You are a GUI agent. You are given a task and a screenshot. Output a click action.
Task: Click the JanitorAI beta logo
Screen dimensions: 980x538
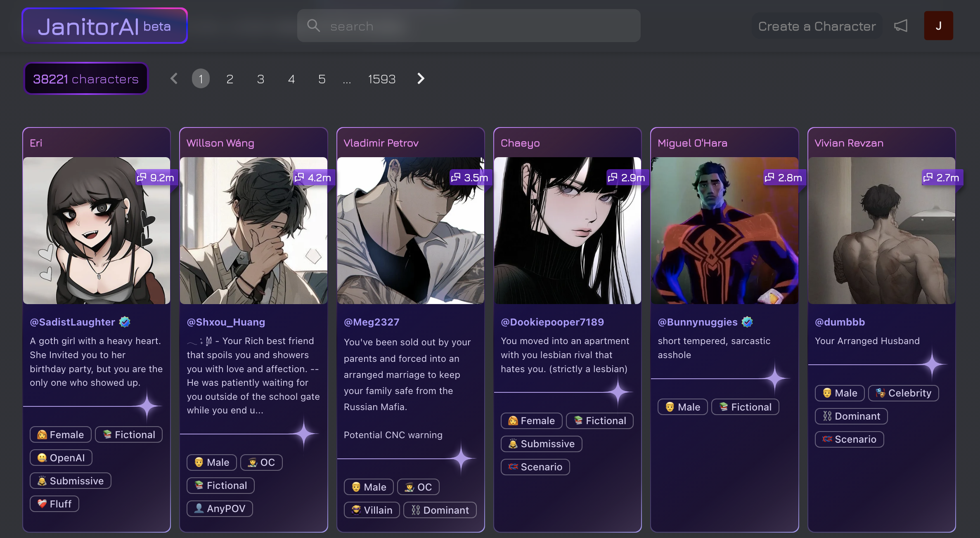tap(105, 26)
